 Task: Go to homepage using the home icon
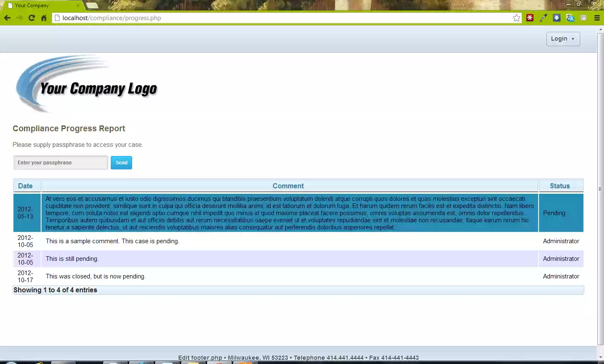click(43, 18)
